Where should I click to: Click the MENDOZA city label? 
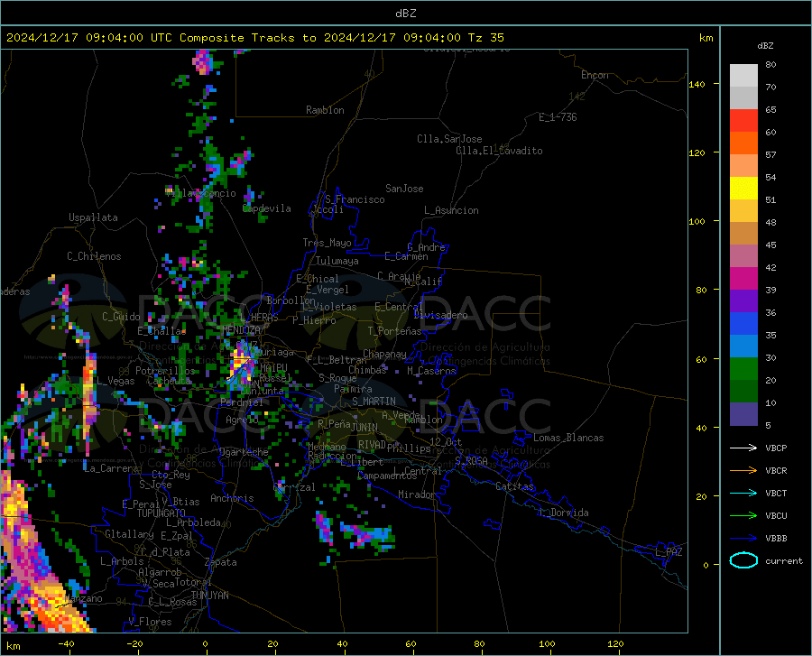pos(241,330)
